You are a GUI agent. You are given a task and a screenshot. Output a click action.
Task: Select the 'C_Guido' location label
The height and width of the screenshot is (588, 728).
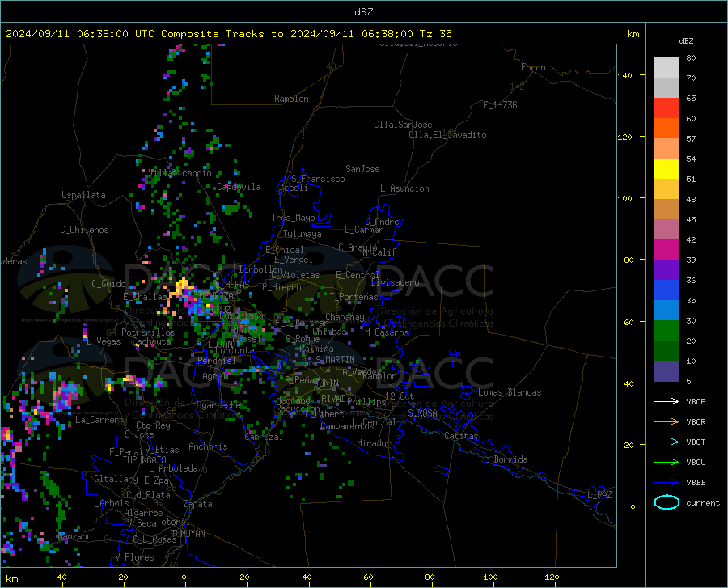tap(108, 284)
